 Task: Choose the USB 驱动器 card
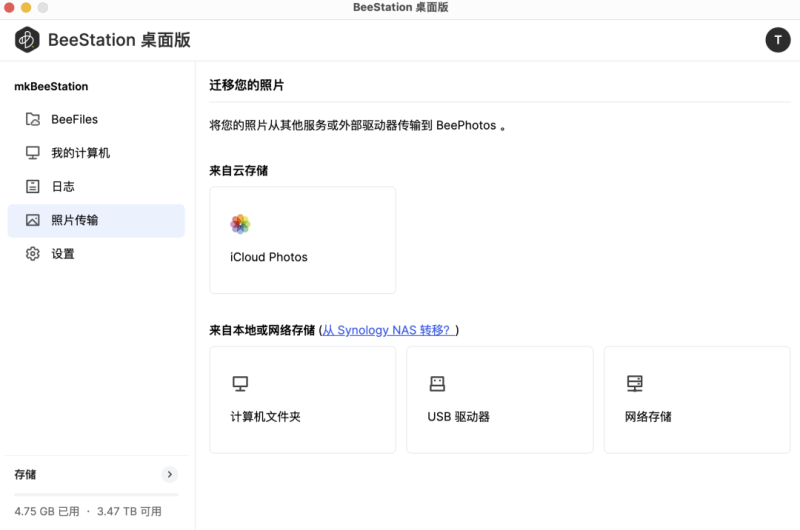tap(500, 400)
